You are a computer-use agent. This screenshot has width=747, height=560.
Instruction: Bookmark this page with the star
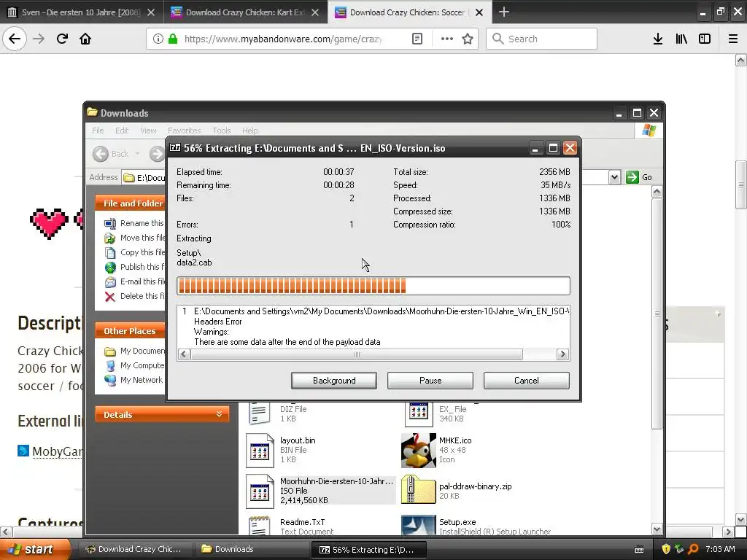click(468, 39)
